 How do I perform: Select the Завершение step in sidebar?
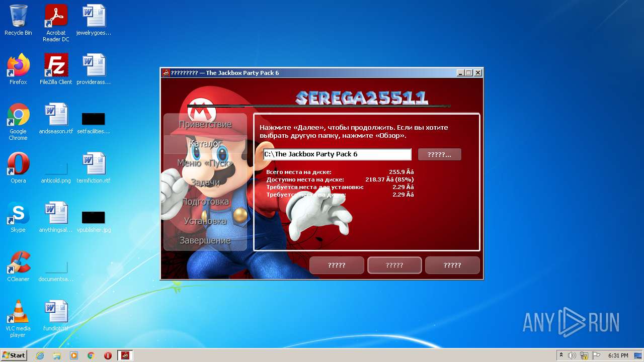pyautogui.click(x=205, y=240)
